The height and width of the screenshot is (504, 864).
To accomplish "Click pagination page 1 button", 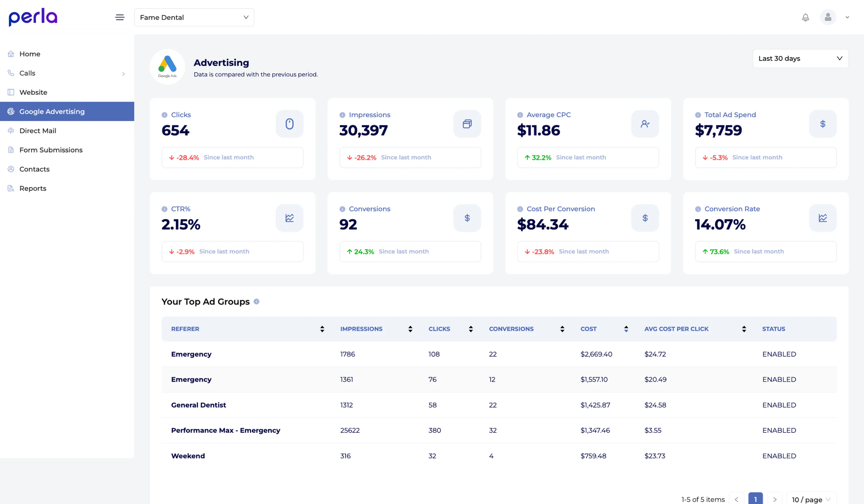I will tap(755, 499).
